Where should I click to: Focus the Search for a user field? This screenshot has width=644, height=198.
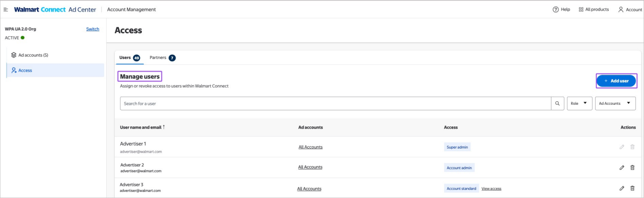336,103
